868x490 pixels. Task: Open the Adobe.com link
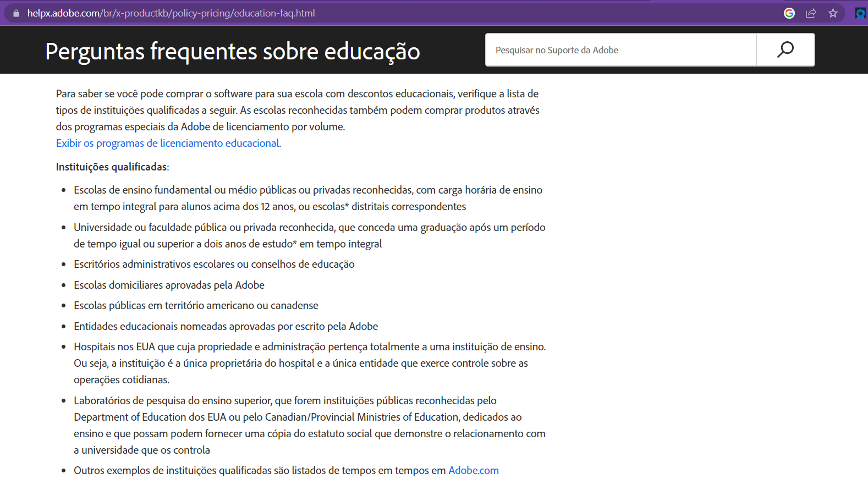(x=474, y=470)
